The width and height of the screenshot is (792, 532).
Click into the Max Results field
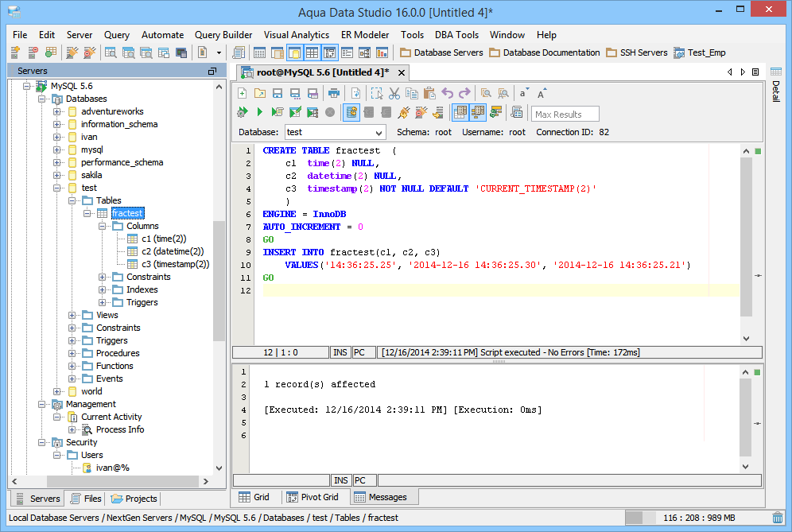(565, 114)
